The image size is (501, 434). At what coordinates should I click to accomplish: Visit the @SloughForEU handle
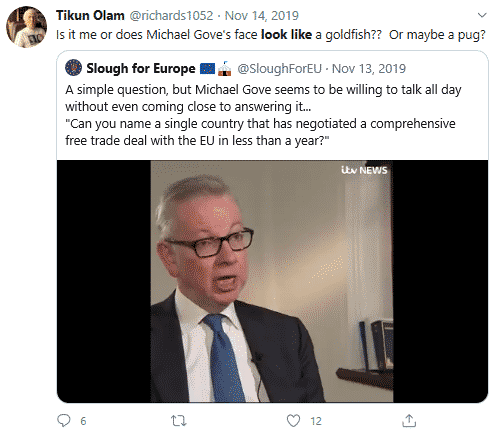click(x=279, y=69)
